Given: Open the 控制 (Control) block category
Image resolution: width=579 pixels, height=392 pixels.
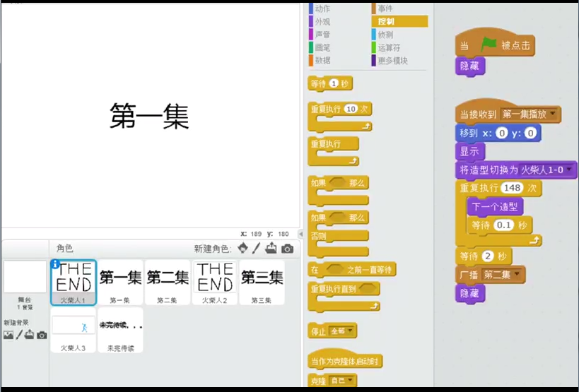Looking at the screenshot, I should (399, 21).
